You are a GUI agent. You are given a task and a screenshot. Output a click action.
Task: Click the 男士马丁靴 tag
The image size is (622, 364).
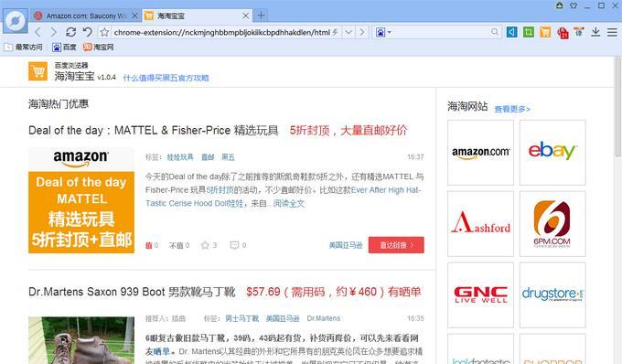tap(242, 318)
